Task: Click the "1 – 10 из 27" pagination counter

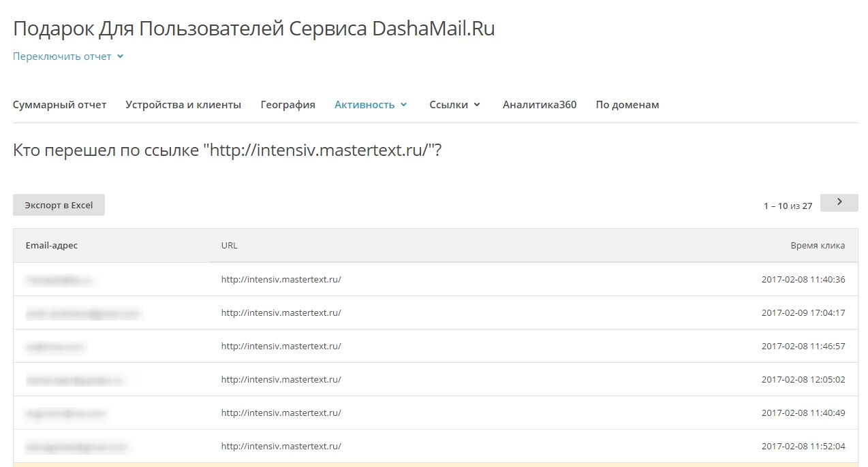Action: pyautogui.click(x=788, y=206)
